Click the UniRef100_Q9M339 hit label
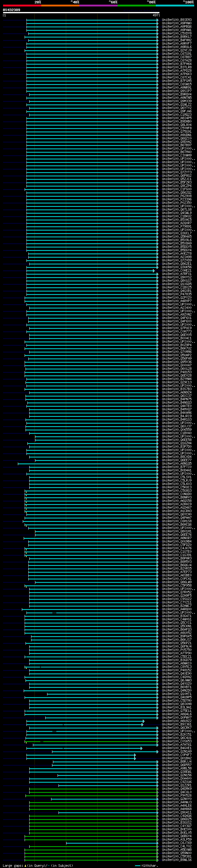197x868 pixels. click(176, 101)
